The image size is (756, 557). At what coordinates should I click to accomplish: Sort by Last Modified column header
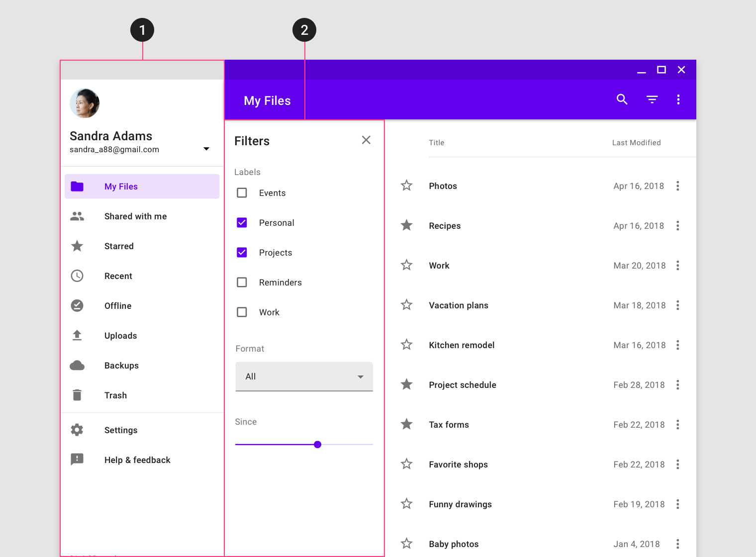[636, 143]
